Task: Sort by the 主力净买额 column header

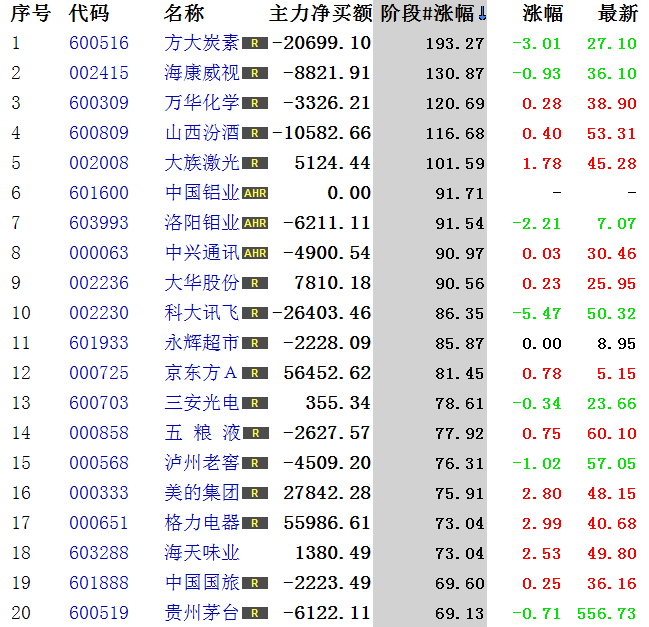Action: pyautogui.click(x=321, y=13)
